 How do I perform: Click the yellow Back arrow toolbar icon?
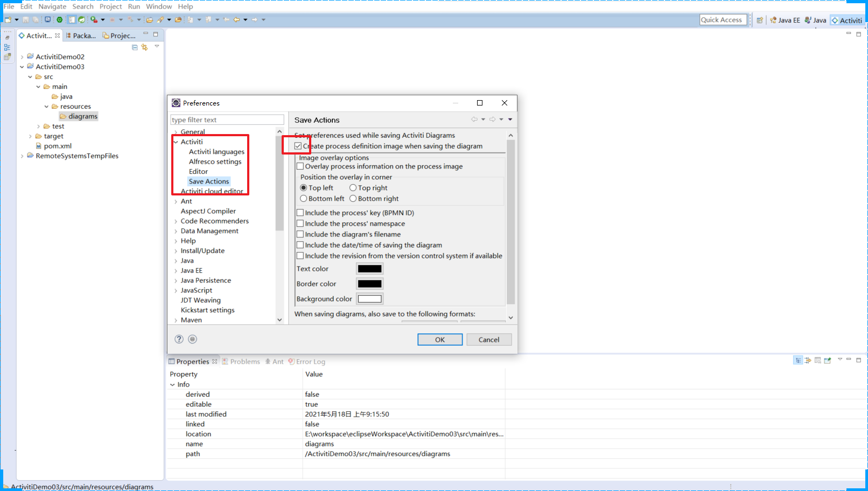(236, 20)
